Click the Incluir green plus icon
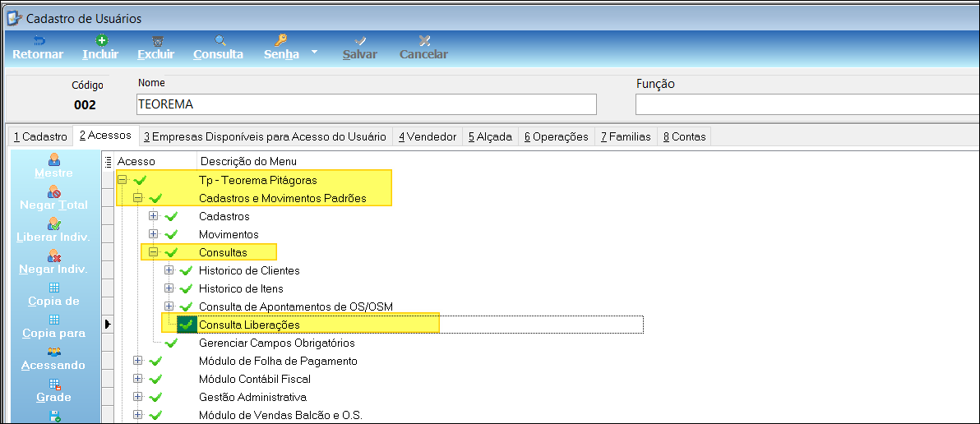Image resolution: width=980 pixels, height=424 pixels. click(x=100, y=40)
